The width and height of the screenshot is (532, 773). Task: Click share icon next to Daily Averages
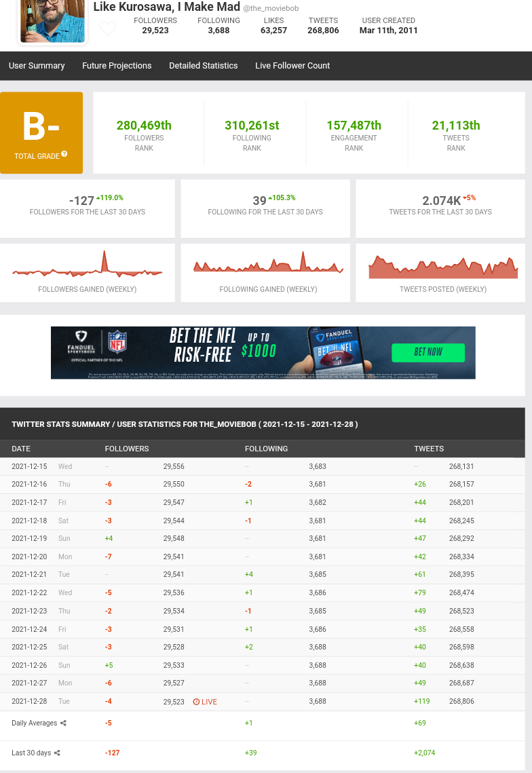tap(63, 723)
